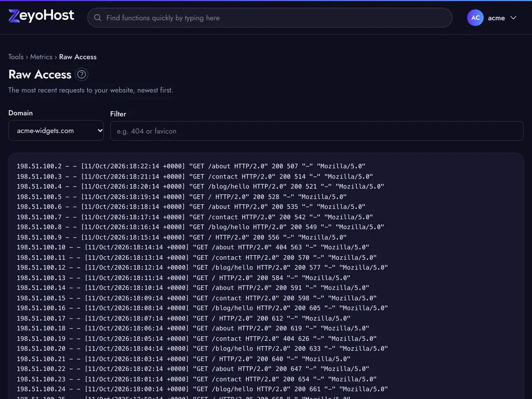Expand the acme account menu chevron
Image resolution: width=532 pixels, height=399 pixels.
click(x=513, y=18)
